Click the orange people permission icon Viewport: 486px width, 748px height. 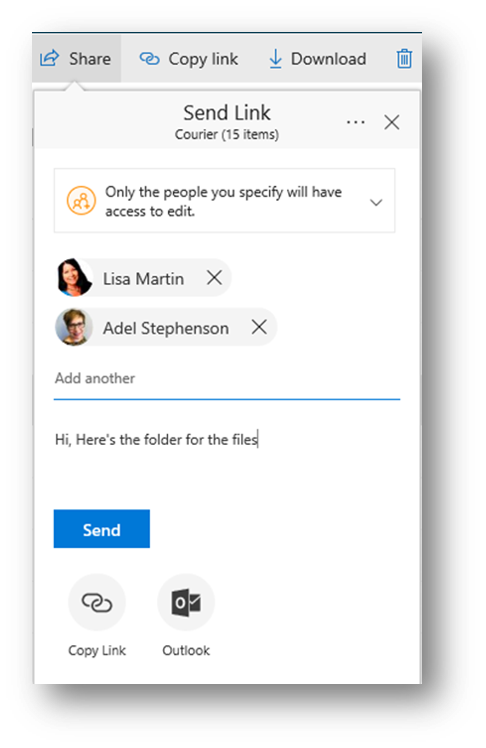(x=81, y=201)
